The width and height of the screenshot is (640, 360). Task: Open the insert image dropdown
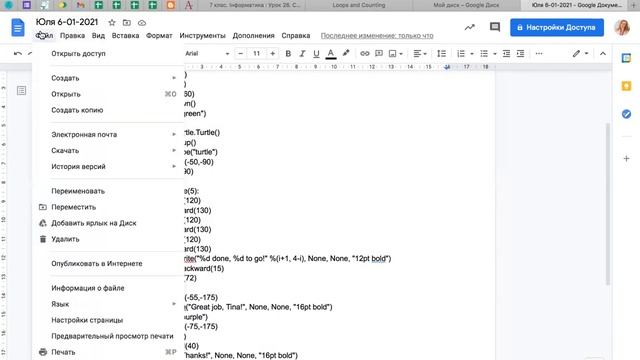[x=395, y=53]
